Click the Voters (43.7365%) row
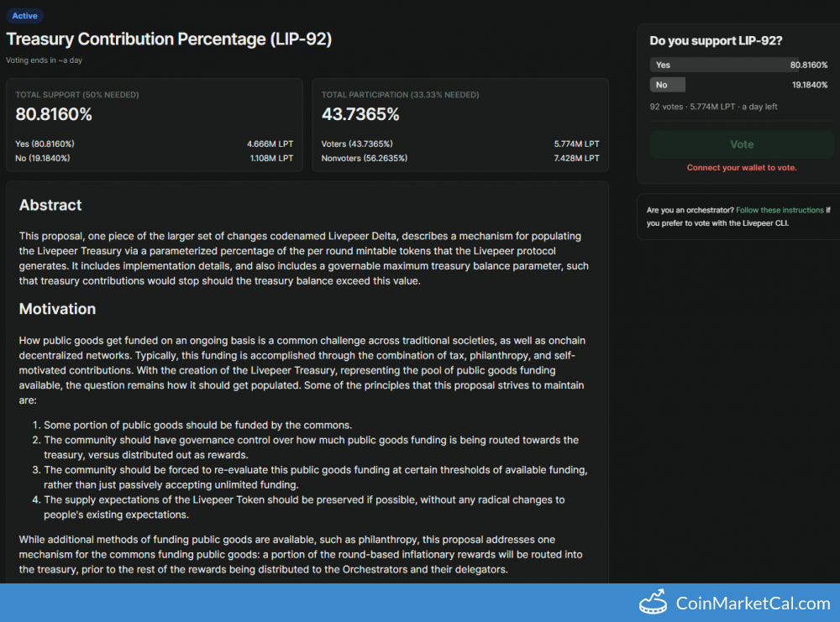This screenshot has height=622, width=840. pos(459,144)
